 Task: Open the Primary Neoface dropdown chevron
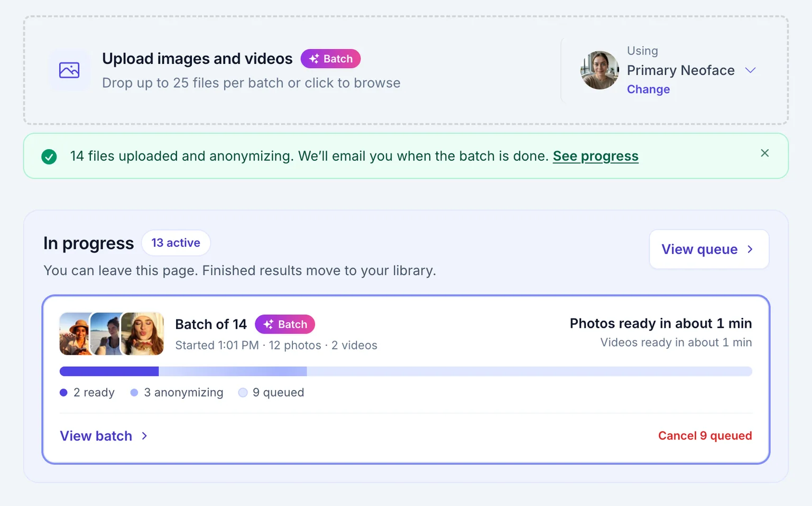(750, 70)
